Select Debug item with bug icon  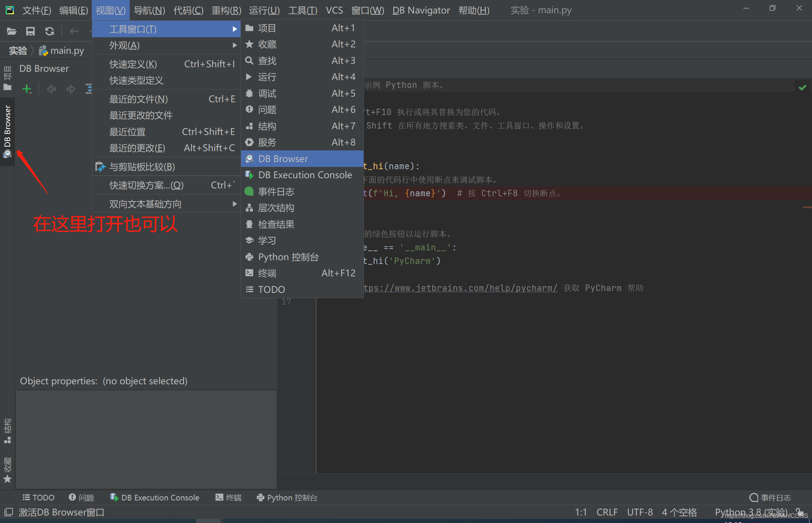[x=302, y=93]
